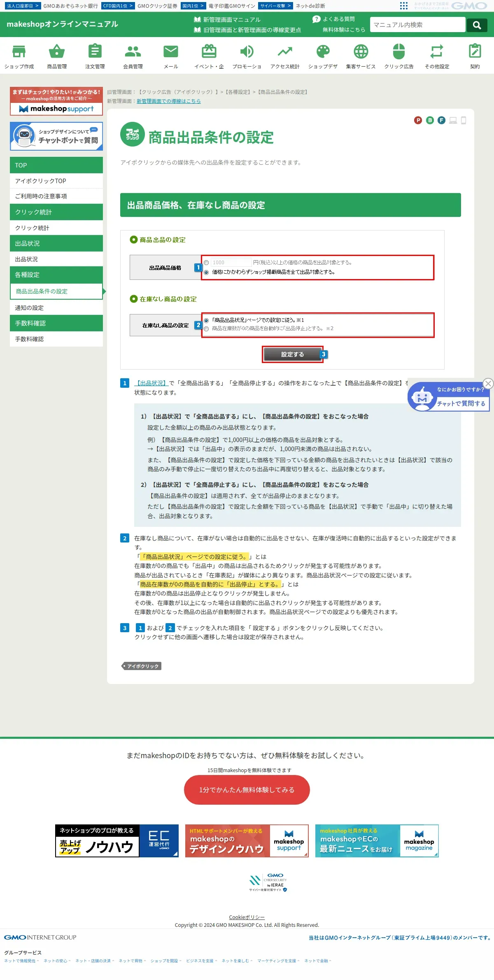Open 売上げアップノウハウ EC banner

coord(117,841)
